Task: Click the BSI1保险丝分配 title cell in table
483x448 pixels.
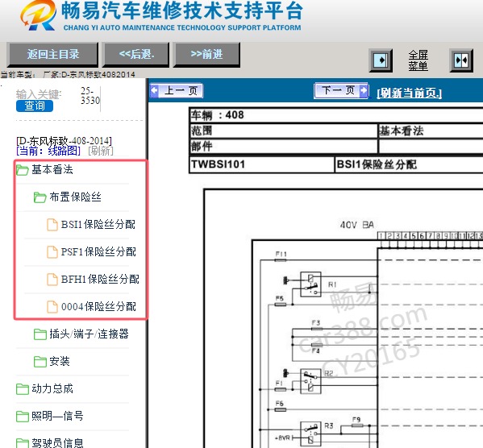Action: 409,164
